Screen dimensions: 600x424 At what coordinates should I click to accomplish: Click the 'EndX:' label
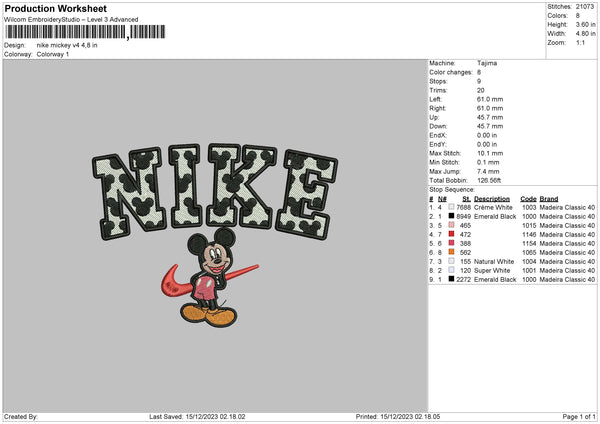pos(438,135)
